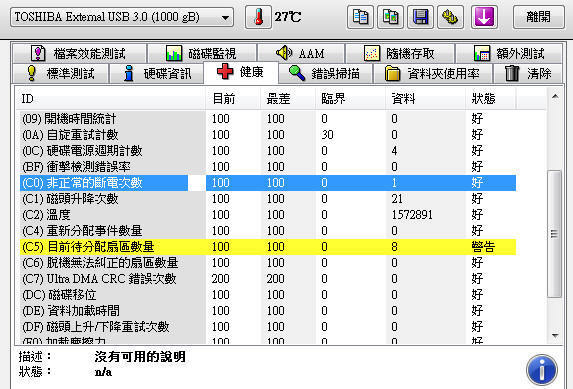The image size is (573, 389).
Task: Click the scrollbar down arrow in the list
Action: tap(555, 335)
